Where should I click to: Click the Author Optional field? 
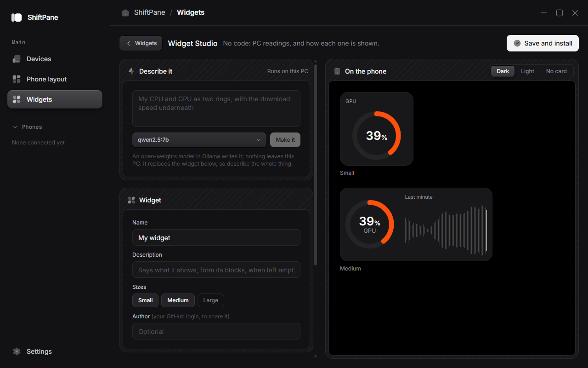click(216, 332)
